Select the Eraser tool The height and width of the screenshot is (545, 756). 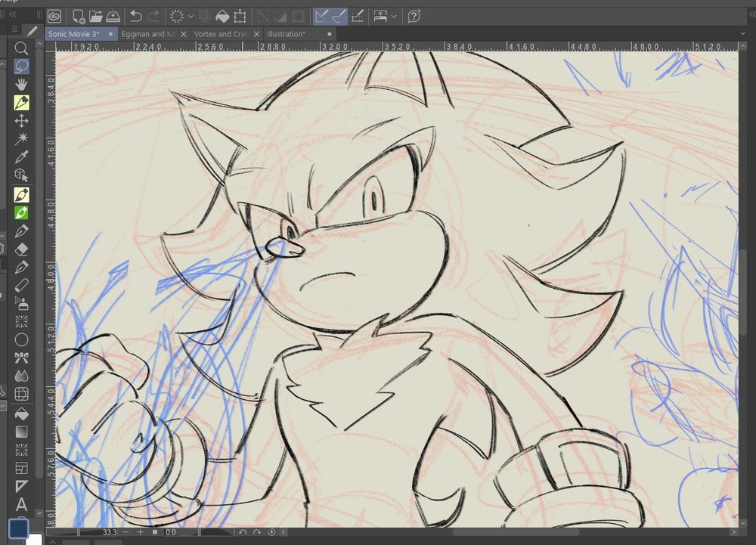click(21, 249)
